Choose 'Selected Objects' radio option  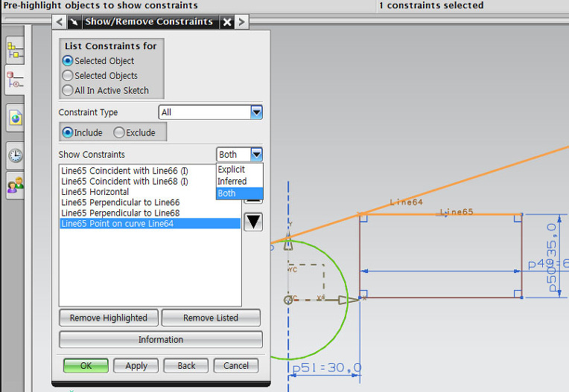(68, 76)
